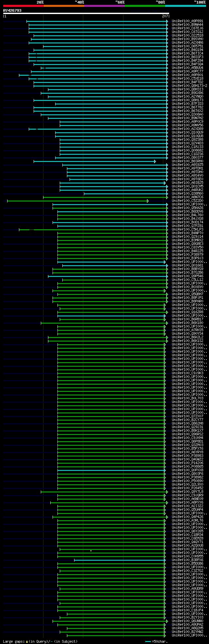Select label UniRef100_B6T6X2
This screenshot has width=209, height=644.
(187, 111)
